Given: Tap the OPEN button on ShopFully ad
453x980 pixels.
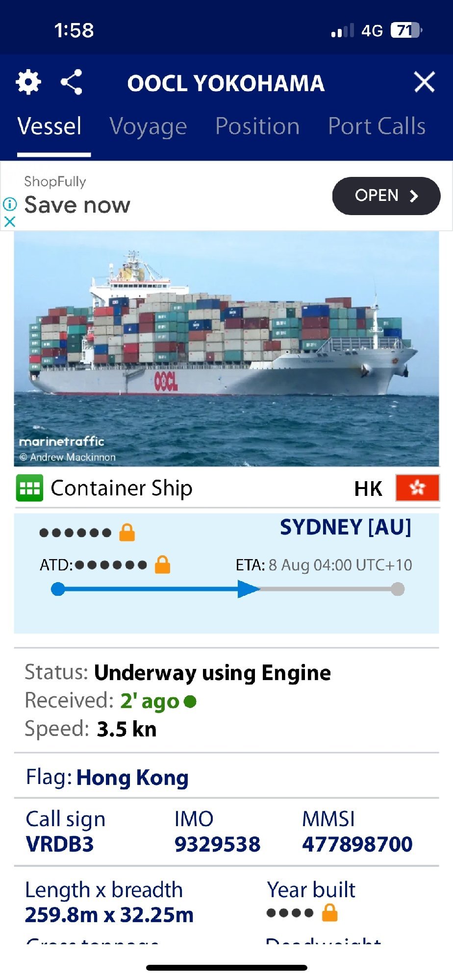Looking at the screenshot, I should 386,196.
